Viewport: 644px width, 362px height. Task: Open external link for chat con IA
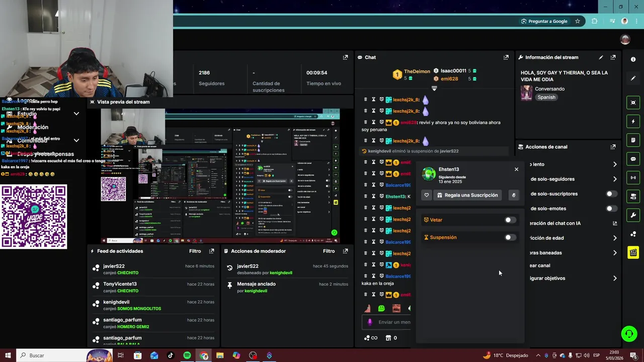click(x=614, y=223)
